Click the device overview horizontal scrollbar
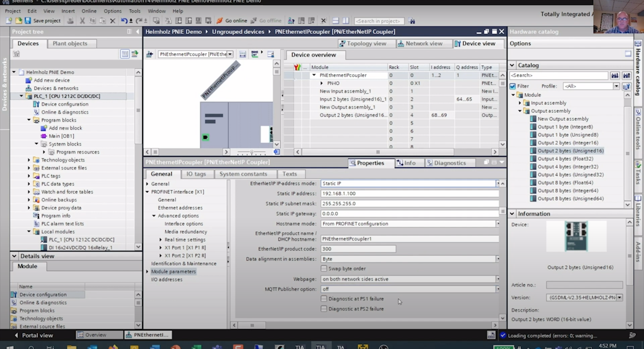The width and height of the screenshot is (644, 349). point(377,152)
